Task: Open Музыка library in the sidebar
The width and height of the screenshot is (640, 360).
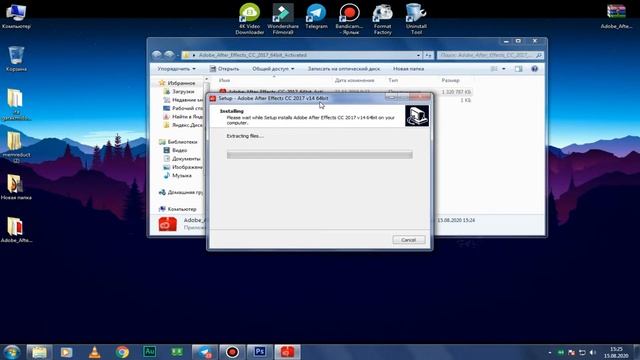Action: tap(182, 176)
